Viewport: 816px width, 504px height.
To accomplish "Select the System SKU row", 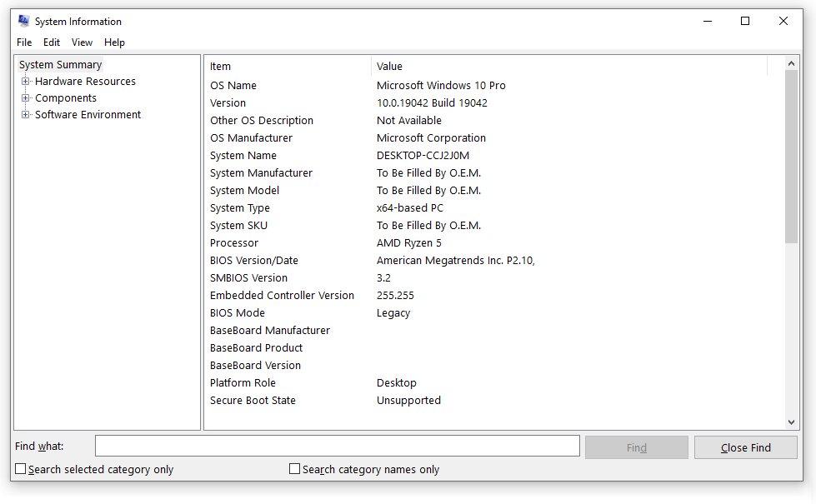I will coord(239,226).
